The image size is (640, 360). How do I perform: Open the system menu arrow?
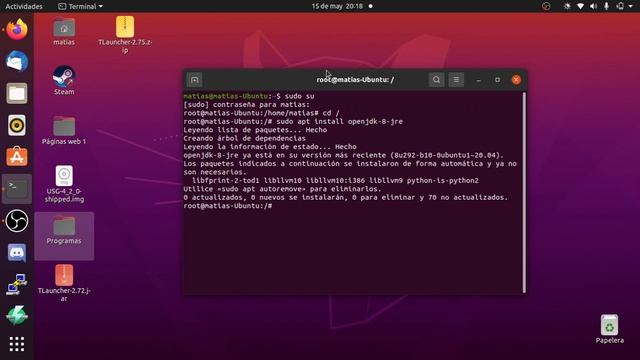pyautogui.click(x=631, y=6)
